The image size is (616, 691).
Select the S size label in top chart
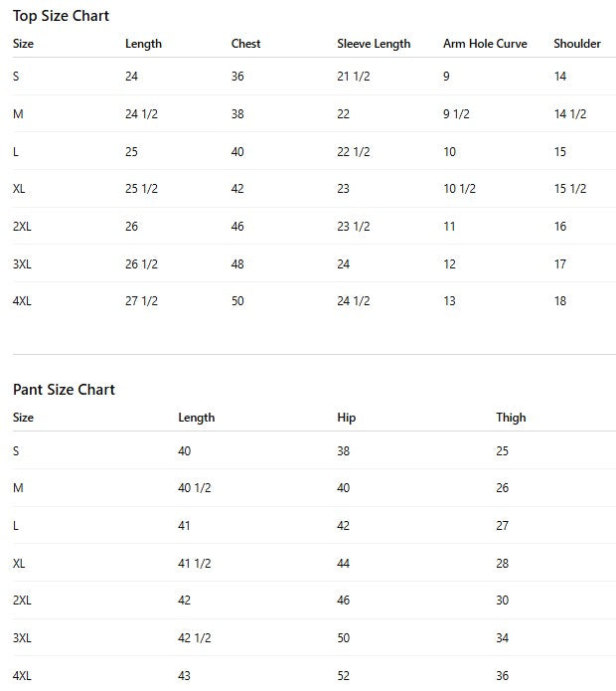tap(16, 77)
